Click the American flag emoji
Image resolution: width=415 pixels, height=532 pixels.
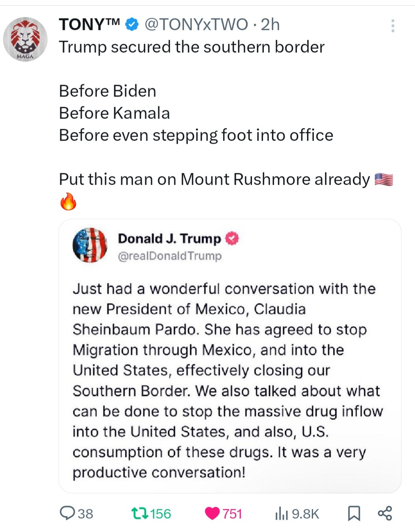[x=384, y=180]
